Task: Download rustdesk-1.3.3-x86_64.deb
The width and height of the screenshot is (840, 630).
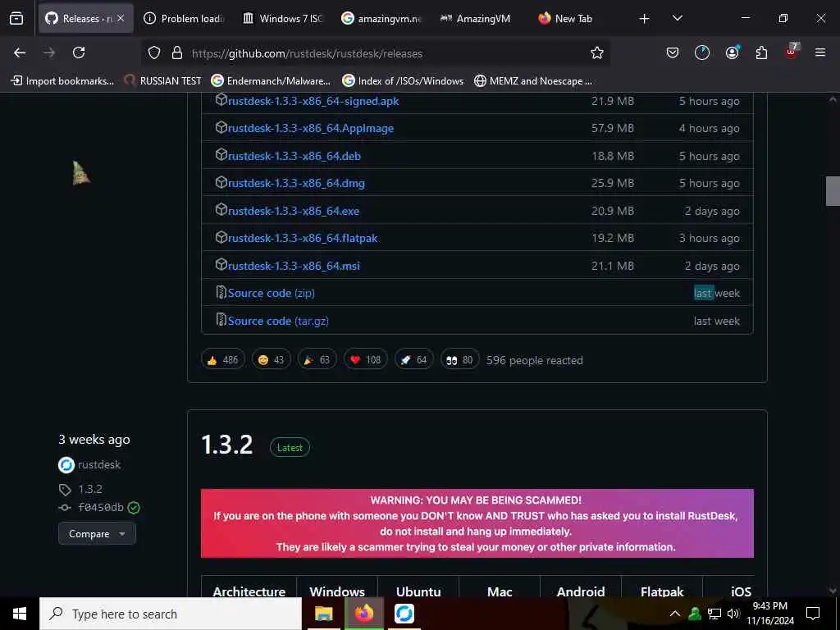Action: click(x=294, y=157)
